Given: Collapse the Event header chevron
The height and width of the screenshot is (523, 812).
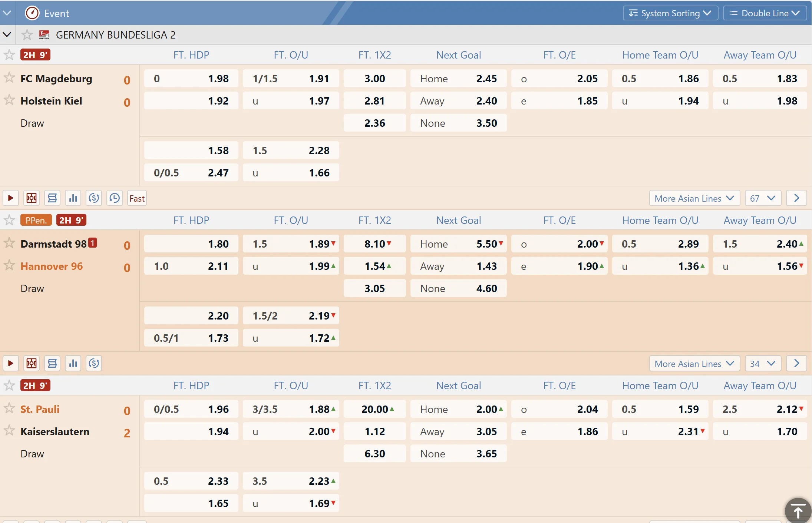Looking at the screenshot, I should coord(7,13).
